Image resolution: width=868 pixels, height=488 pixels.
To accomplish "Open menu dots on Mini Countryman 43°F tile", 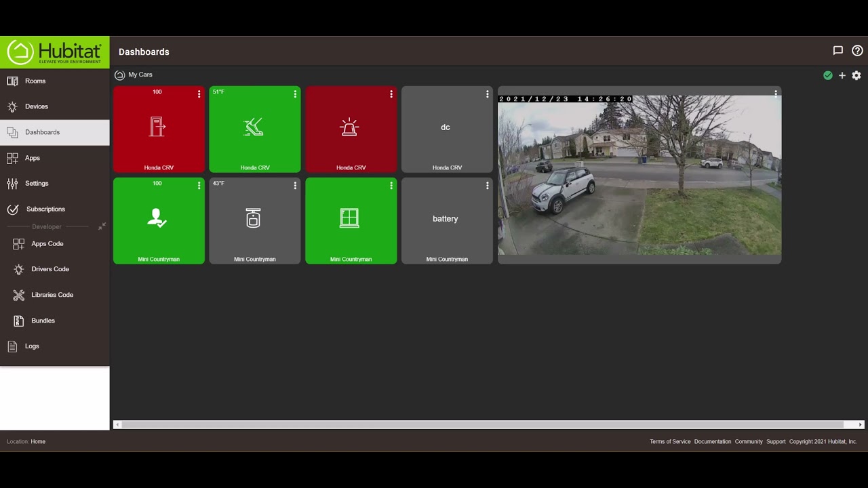I will point(295,186).
